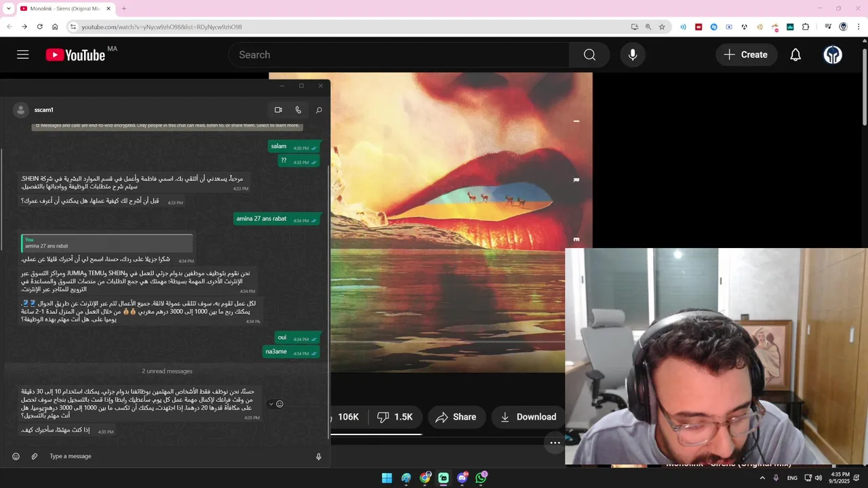This screenshot has height=488, width=868.
Task: Switch ENG input language in tray
Action: pos(792,478)
